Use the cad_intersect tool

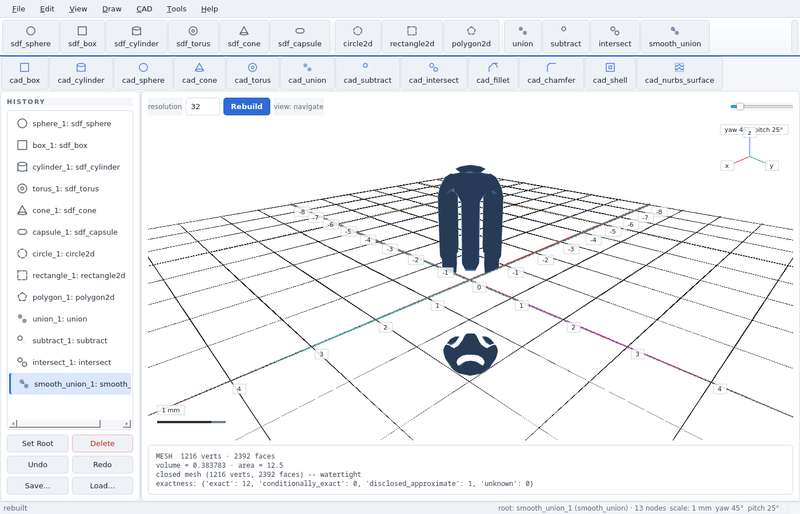click(x=433, y=74)
